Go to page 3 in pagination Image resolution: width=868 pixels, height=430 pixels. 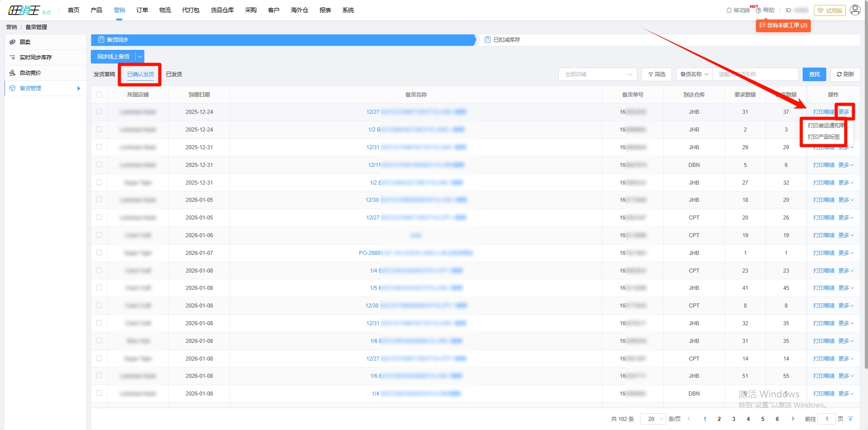coord(734,419)
